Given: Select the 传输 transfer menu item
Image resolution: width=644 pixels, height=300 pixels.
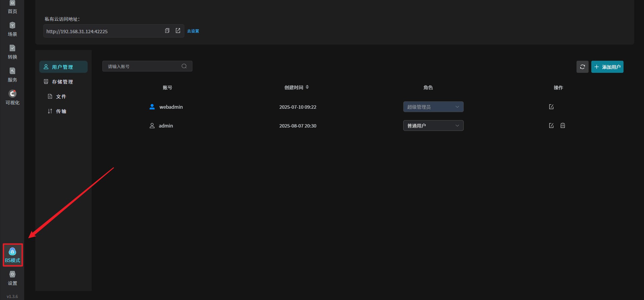Looking at the screenshot, I should 61,111.
